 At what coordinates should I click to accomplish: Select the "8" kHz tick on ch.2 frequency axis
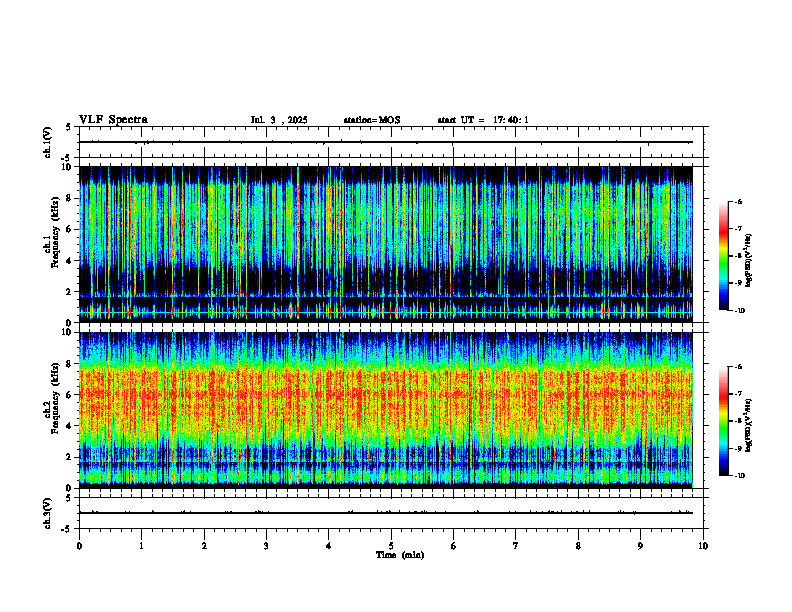pyautogui.click(x=70, y=364)
